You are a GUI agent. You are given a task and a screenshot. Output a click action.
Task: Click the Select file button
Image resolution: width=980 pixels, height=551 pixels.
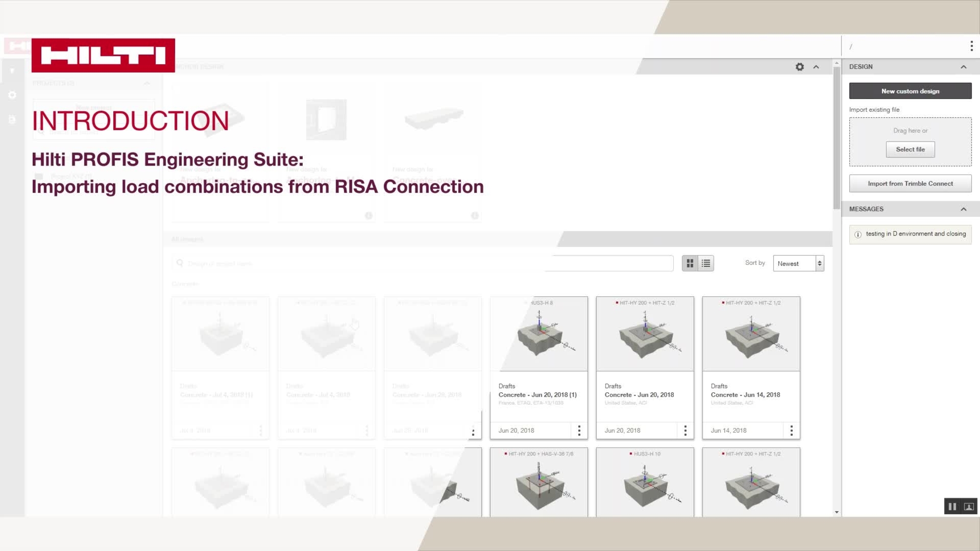[x=910, y=149]
